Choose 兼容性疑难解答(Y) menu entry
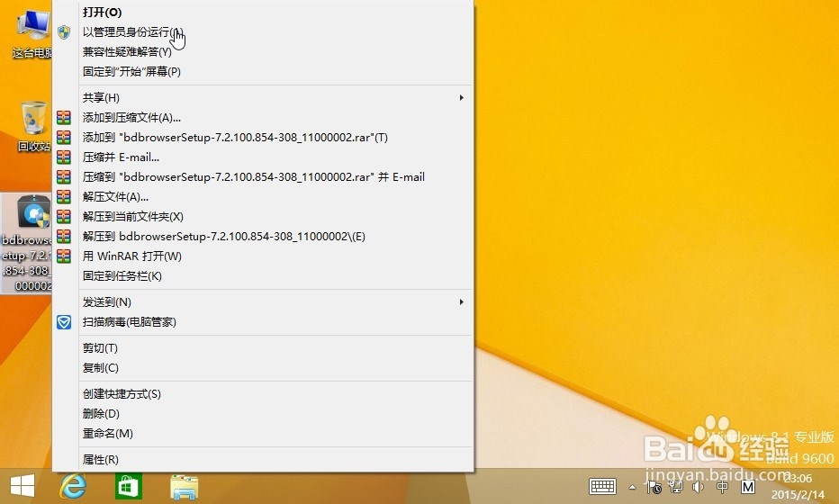Image resolution: width=839 pixels, height=504 pixels. point(263,52)
